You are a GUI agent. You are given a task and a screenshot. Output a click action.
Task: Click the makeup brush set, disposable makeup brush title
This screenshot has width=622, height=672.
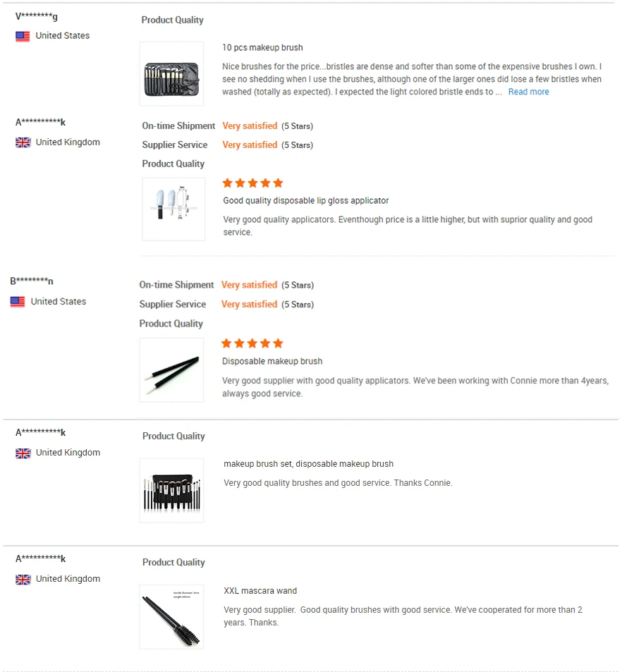[x=308, y=464]
